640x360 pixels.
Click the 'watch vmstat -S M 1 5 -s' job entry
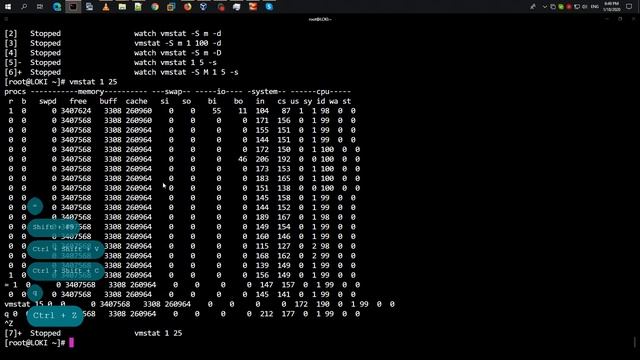pos(186,72)
